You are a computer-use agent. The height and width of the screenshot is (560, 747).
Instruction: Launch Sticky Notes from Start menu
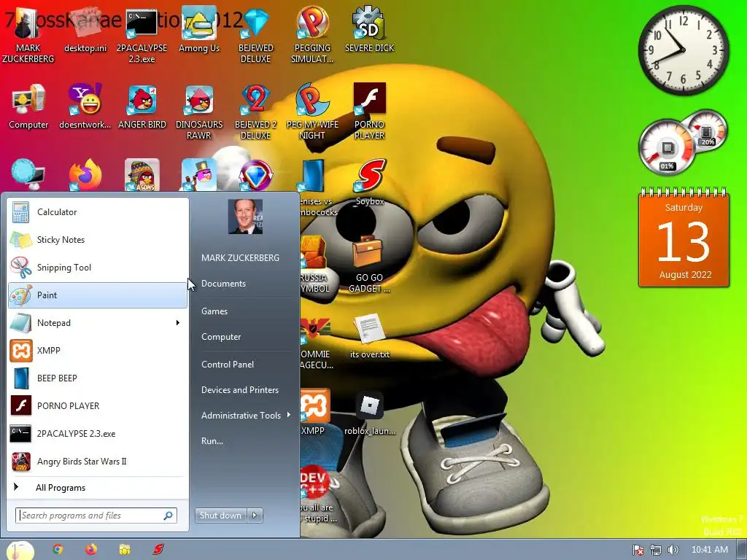98,239
